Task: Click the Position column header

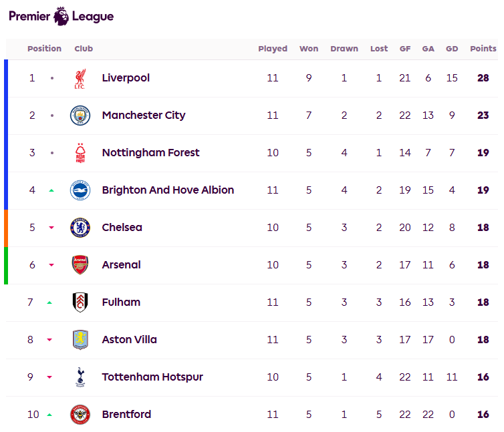Action: click(44, 49)
